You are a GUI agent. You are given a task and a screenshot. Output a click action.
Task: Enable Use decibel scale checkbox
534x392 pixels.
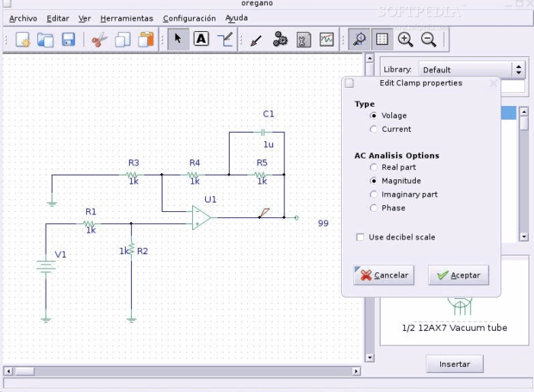point(360,237)
